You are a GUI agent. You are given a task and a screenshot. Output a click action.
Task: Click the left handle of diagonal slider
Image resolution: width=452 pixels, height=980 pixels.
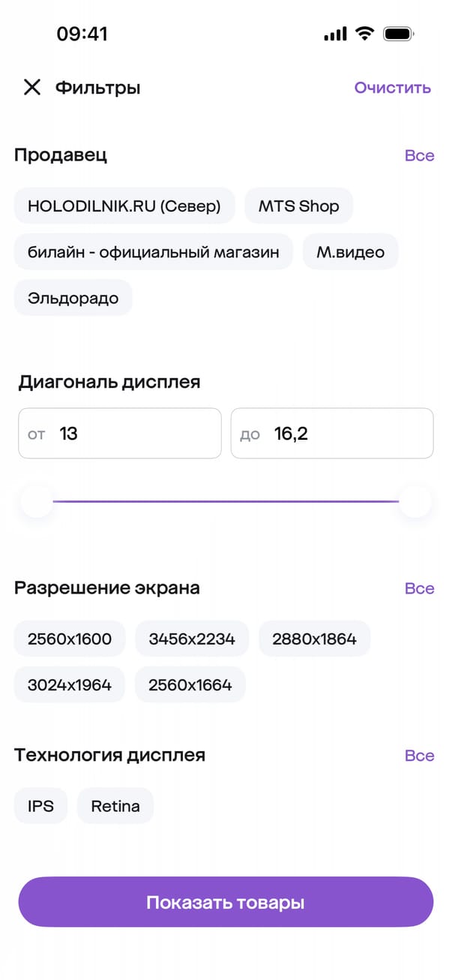(x=37, y=501)
